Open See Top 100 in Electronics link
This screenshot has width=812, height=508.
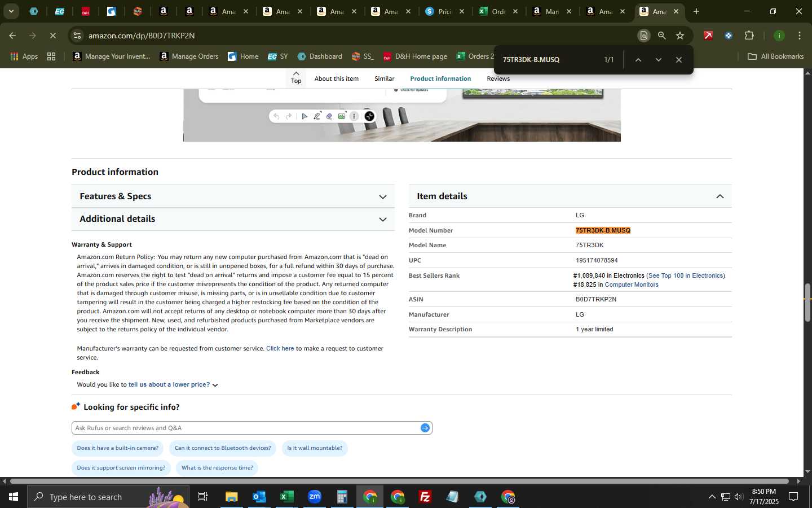pos(686,275)
